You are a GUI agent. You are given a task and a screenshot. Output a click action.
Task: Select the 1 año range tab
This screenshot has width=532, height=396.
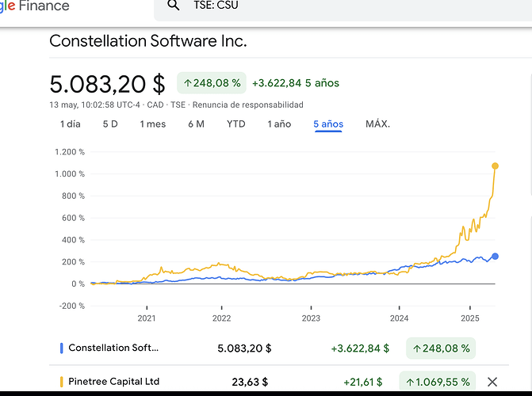pyautogui.click(x=279, y=124)
